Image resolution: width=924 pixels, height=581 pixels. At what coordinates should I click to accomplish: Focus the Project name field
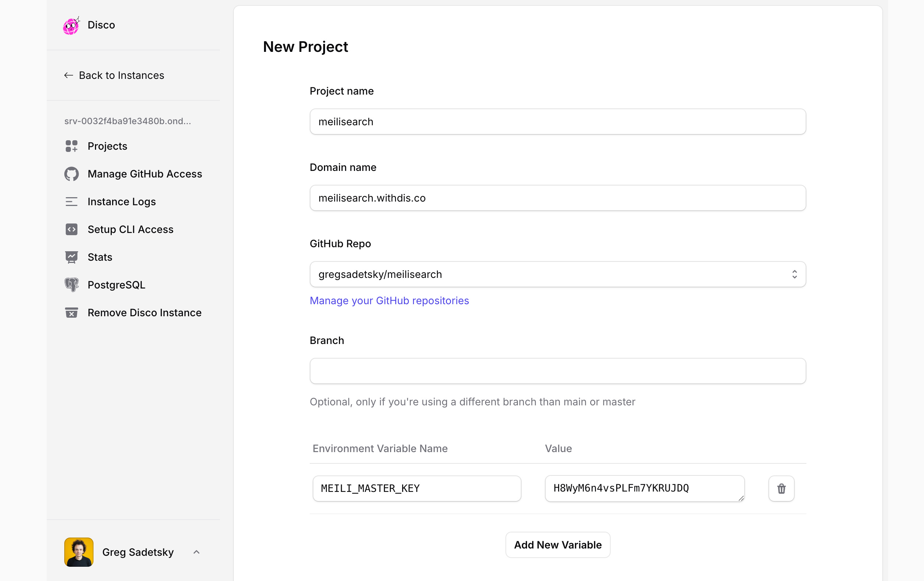[x=558, y=122]
